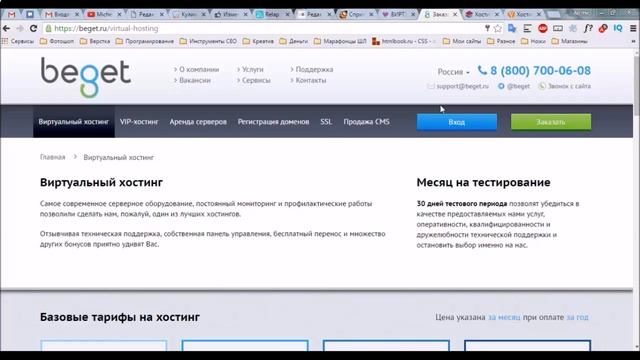Click the green lock security icon in address bar
Image resolution: width=640 pixels, height=360 pixels.
(48, 28)
